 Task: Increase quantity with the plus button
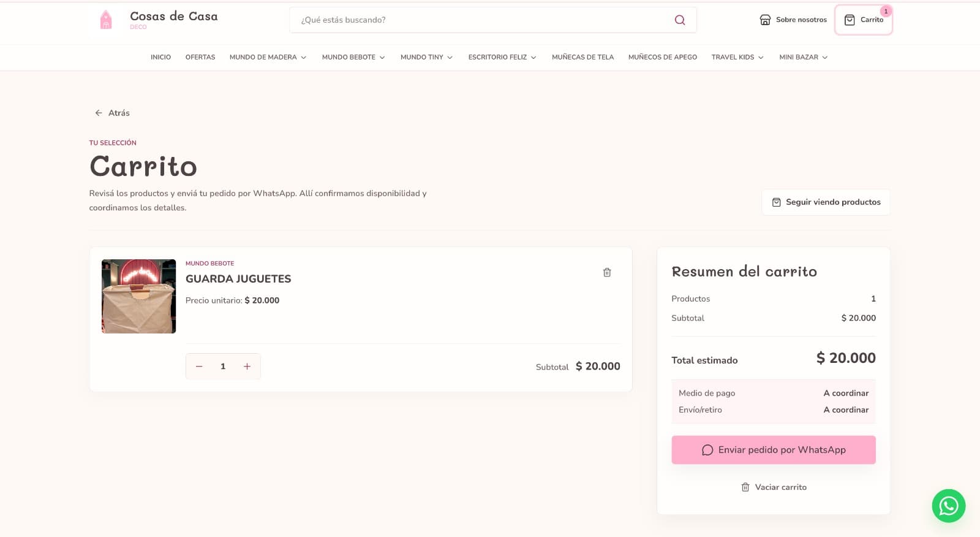247,366
